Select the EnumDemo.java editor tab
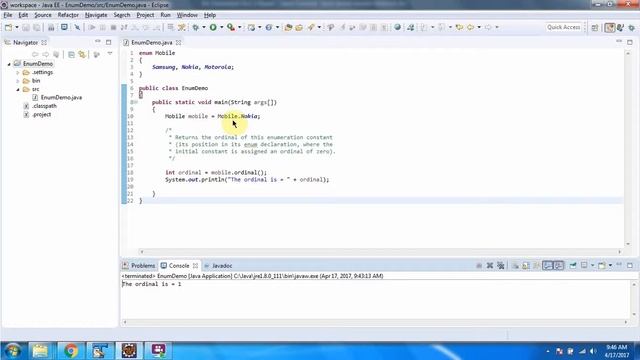This screenshot has width=640, height=360. click(151, 42)
